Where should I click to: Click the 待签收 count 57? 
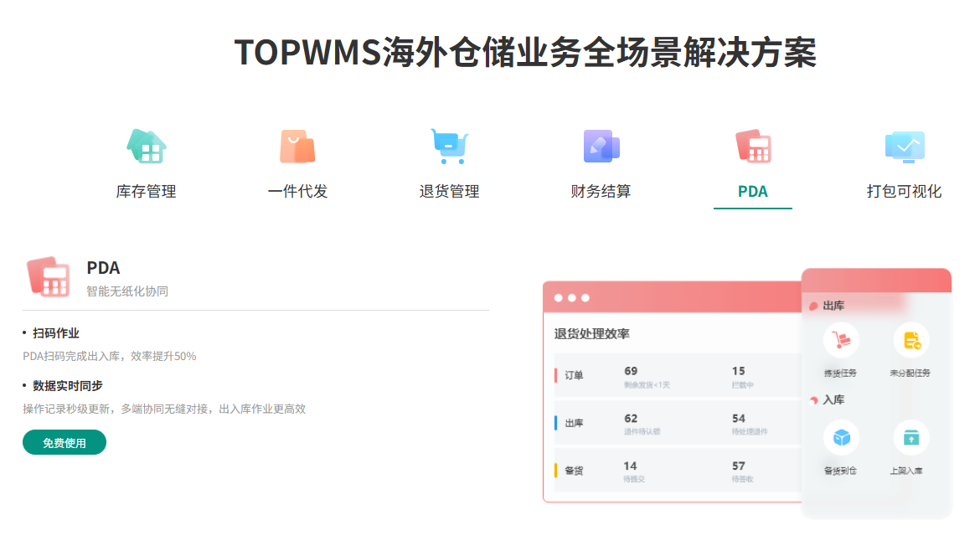tap(738, 466)
